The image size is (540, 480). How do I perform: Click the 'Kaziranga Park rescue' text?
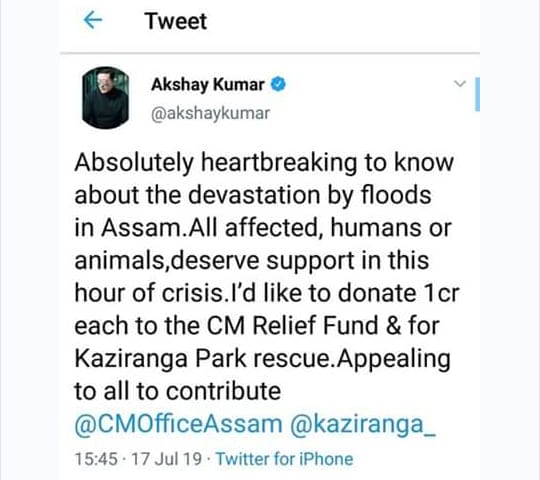(205, 358)
